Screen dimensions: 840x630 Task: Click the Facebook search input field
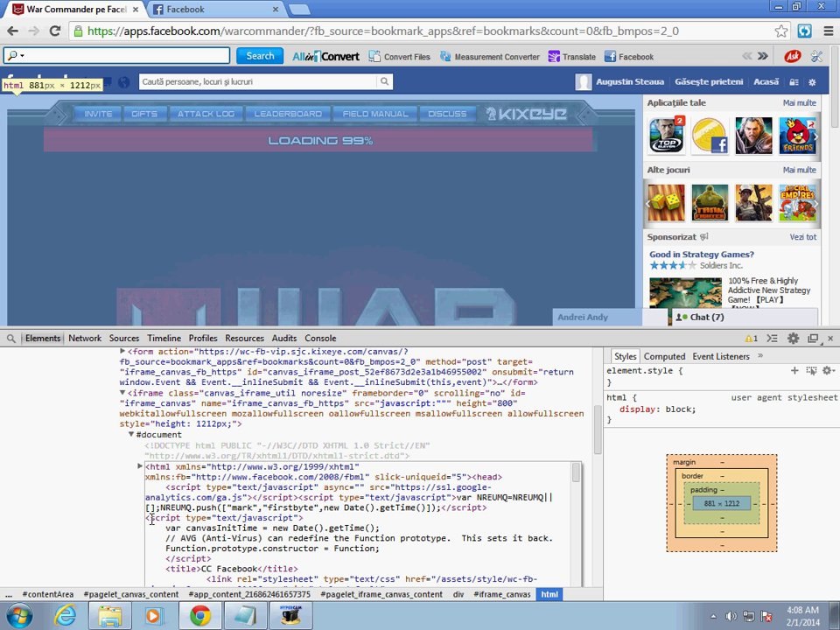(257, 81)
